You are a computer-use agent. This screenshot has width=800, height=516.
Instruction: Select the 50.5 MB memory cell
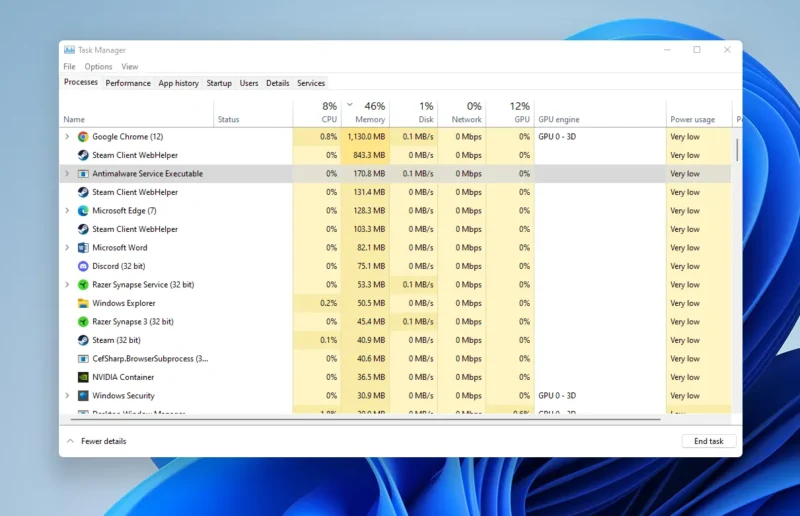(x=366, y=303)
